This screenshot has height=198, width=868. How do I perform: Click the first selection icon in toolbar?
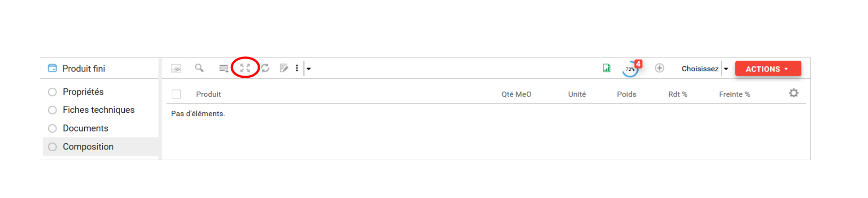coord(176,68)
